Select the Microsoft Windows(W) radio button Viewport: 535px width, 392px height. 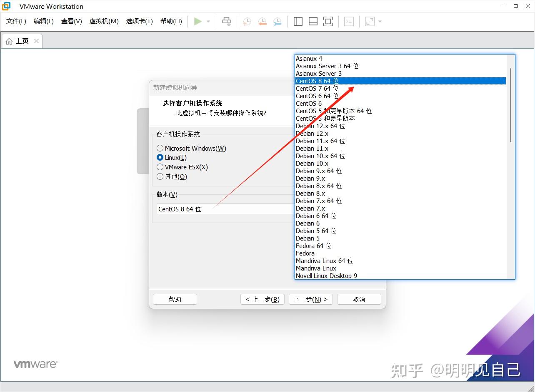pyautogui.click(x=160, y=148)
